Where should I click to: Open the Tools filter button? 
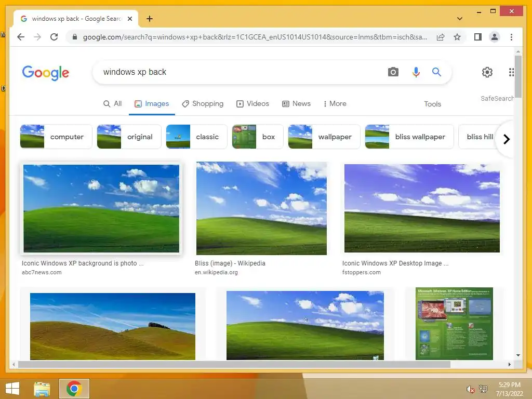pos(432,104)
